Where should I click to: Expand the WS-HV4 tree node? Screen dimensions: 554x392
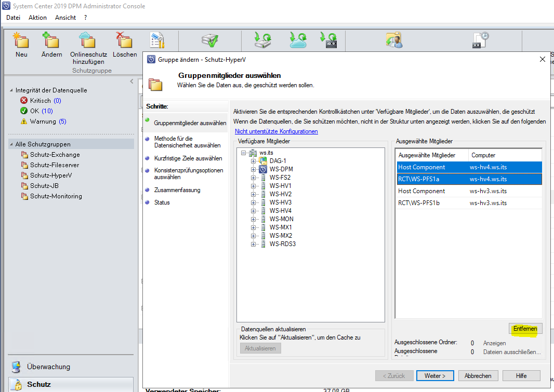[x=253, y=211]
